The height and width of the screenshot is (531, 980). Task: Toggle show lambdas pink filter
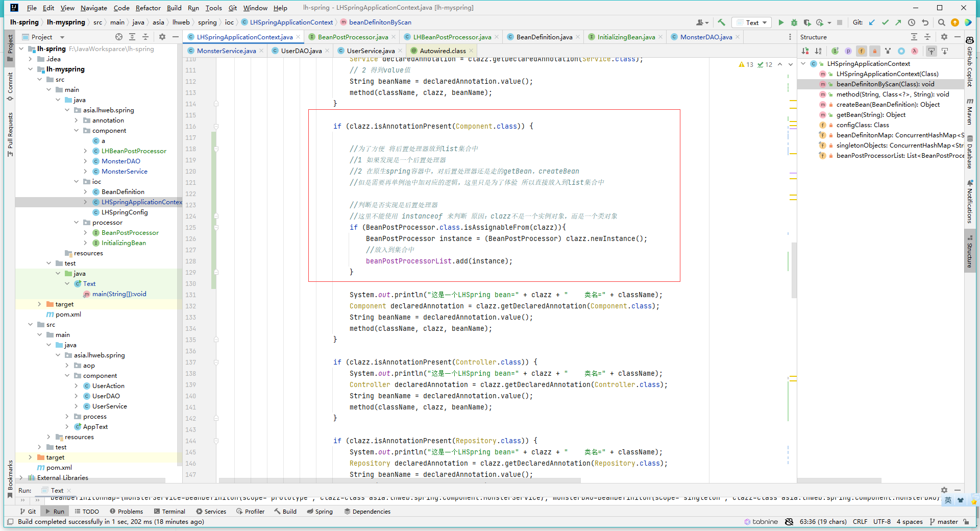tap(915, 51)
